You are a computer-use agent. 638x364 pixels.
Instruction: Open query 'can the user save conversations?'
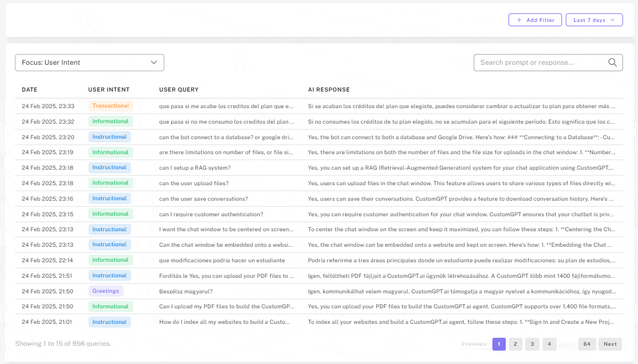[x=203, y=199]
